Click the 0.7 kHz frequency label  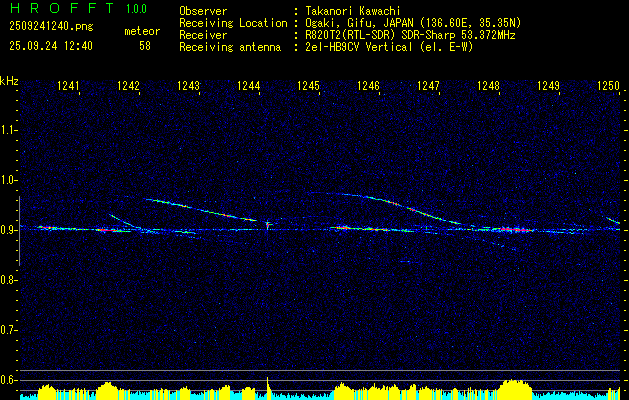tap(7, 330)
